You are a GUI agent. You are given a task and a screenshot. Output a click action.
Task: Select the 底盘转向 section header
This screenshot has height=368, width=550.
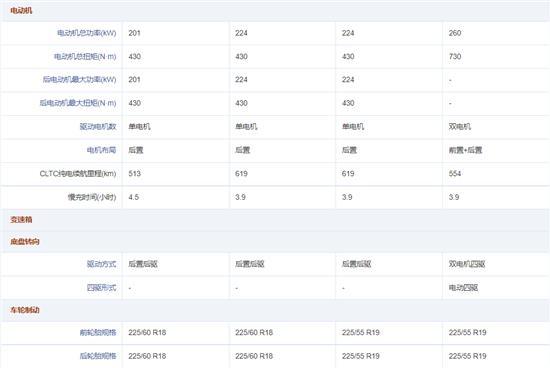[25, 241]
